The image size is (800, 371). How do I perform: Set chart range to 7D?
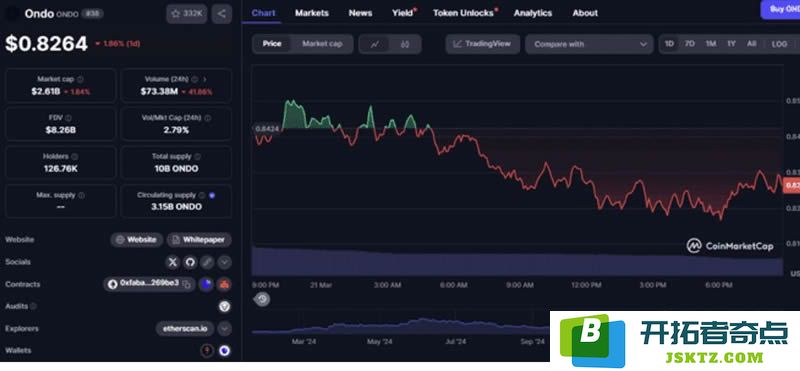coord(690,44)
